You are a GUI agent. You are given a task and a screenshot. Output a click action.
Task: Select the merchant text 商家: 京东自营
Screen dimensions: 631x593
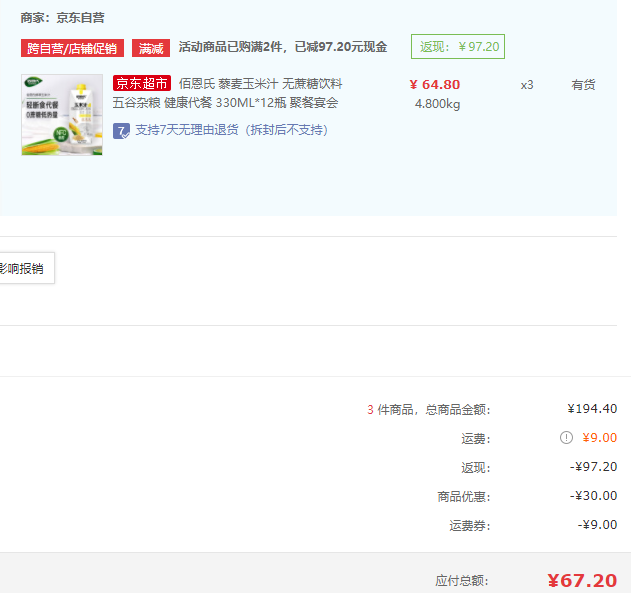click(63, 18)
